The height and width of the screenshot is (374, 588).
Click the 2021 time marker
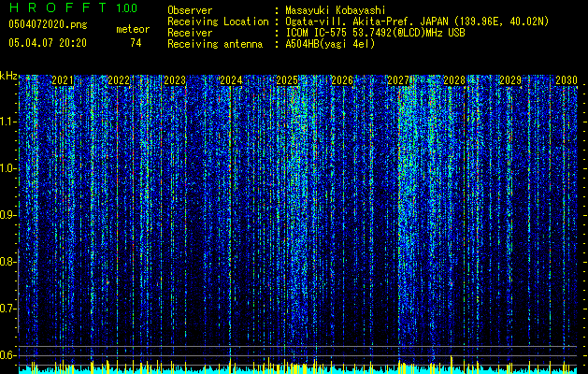(x=63, y=80)
